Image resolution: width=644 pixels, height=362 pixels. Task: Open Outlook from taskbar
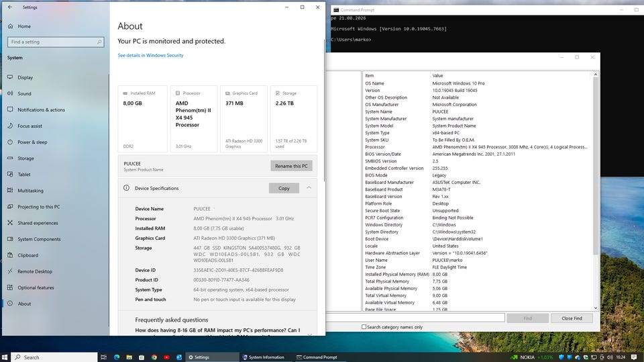click(x=179, y=357)
